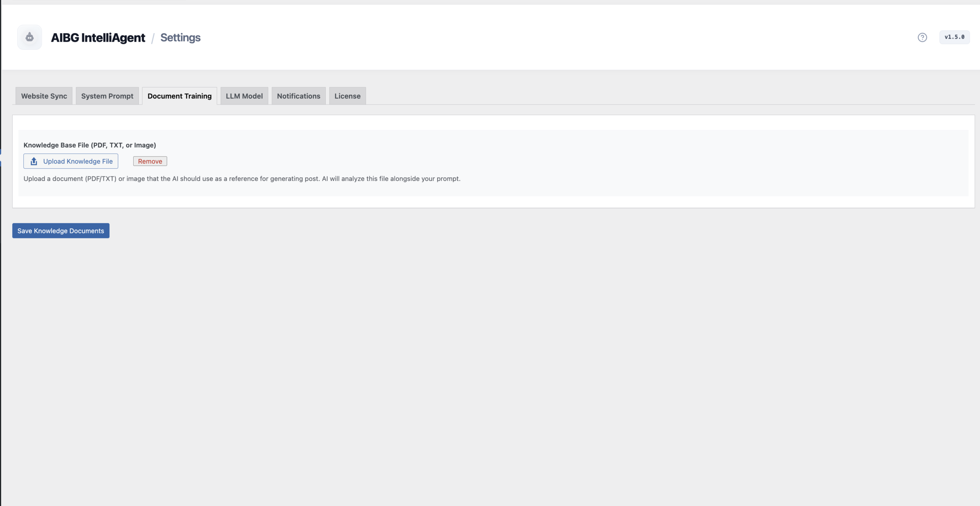Open the Website Sync tab
Screen dimensions: 980x506
click(44, 96)
